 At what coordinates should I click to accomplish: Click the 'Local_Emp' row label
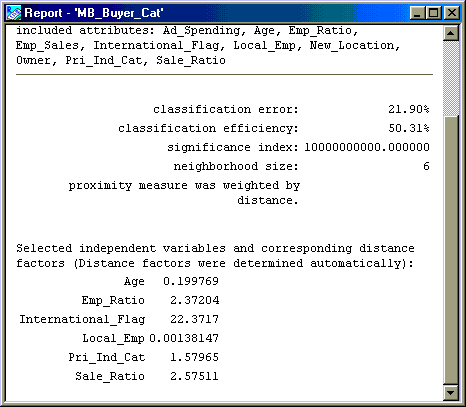click(x=113, y=338)
